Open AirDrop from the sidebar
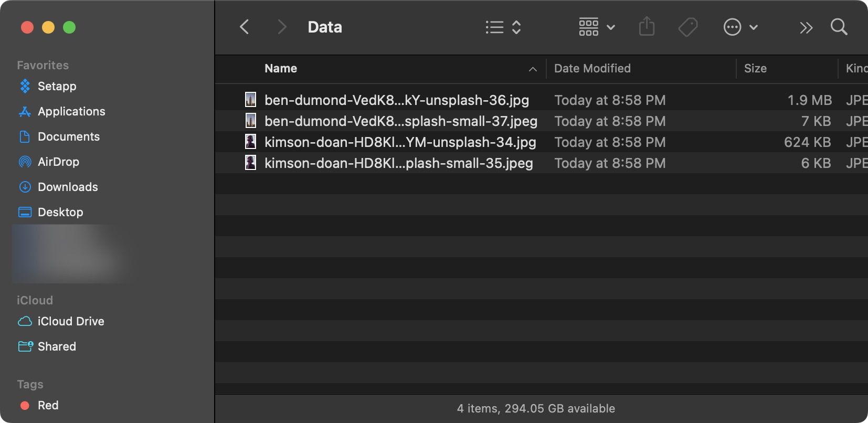 tap(58, 162)
